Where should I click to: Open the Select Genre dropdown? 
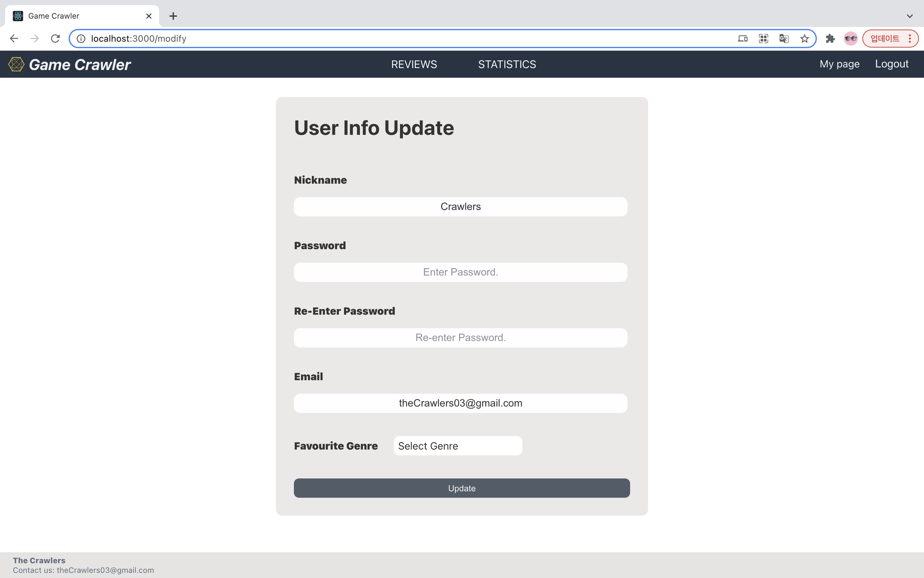point(458,446)
